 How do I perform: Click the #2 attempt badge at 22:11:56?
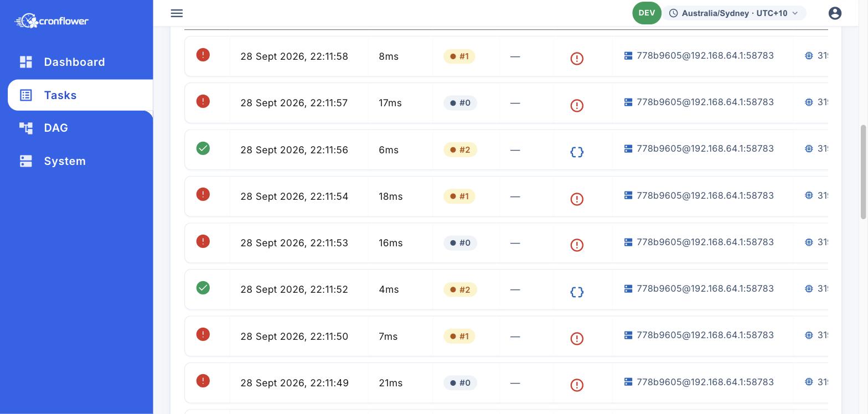click(460, 150)
